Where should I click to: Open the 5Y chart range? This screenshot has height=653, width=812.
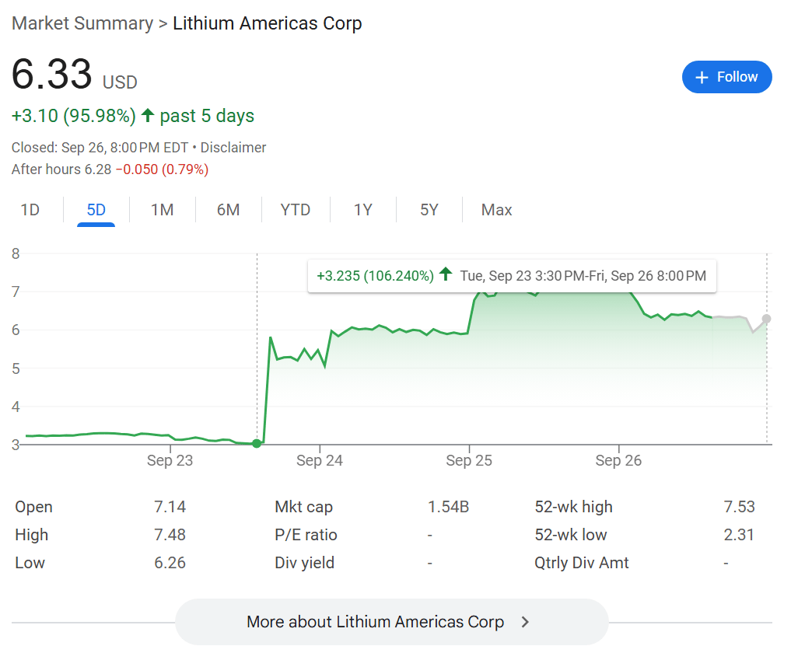pos(429,210)
